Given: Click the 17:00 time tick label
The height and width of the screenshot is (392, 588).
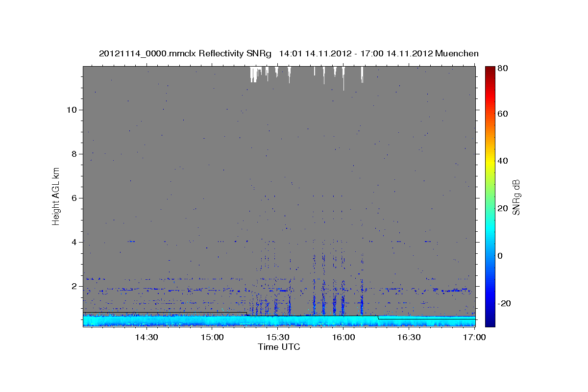Looking at the screenshot, I should click(475, 338).
